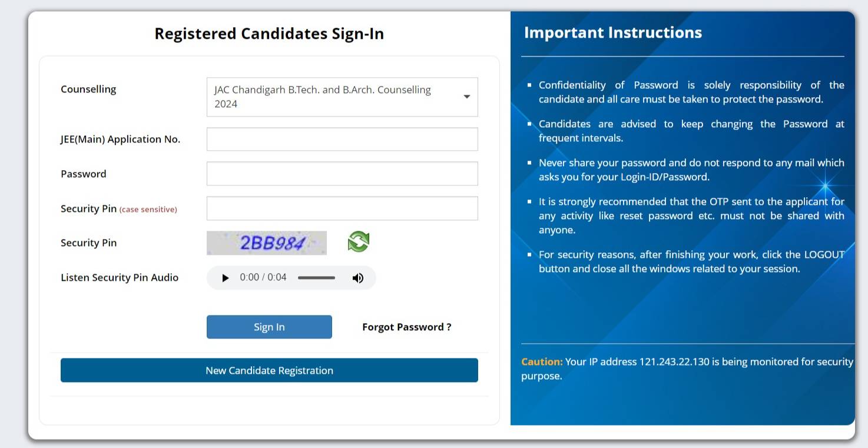Focus the JEE(Main) Application No. field
The image size is (868, 448).
pos(342,139)
